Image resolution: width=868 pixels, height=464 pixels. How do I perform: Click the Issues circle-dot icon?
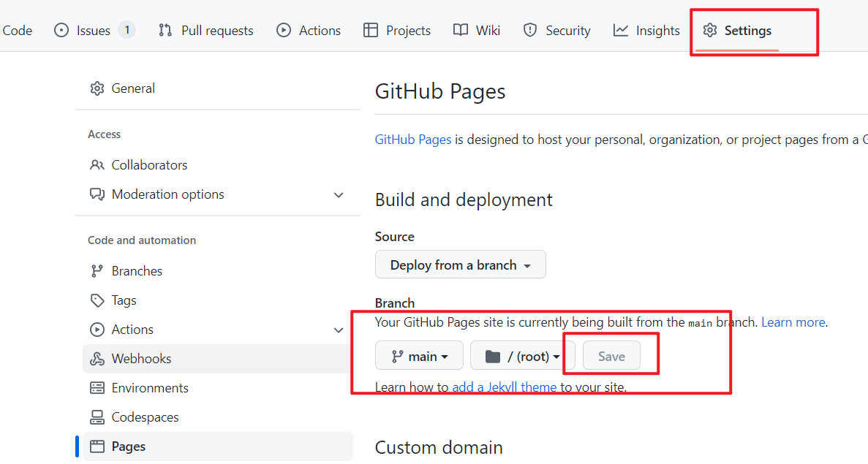(x=61, y=31)
